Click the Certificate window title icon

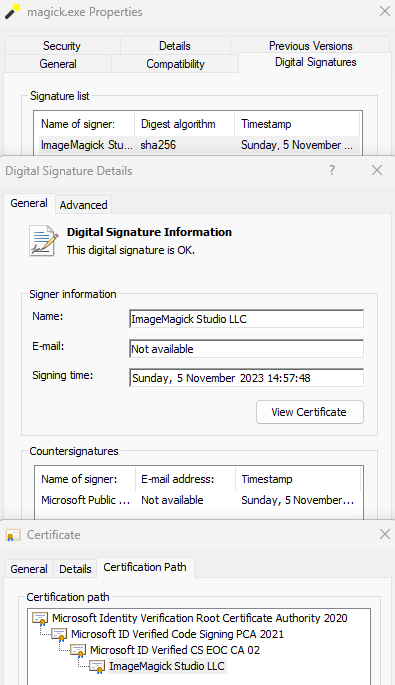(x=13, y=535)
